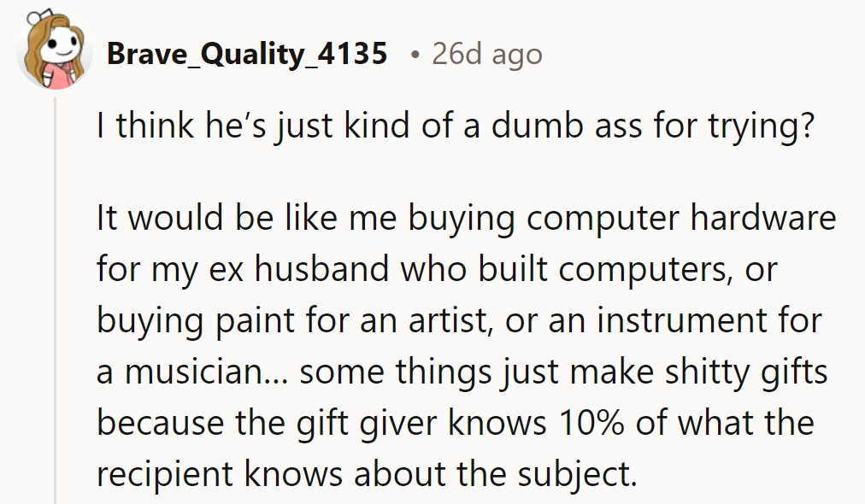Open the Brave_Quality_4135 user profile link
Image resolution: width=865 pixels, height=504 pixels.
click(x=247, y=55)
